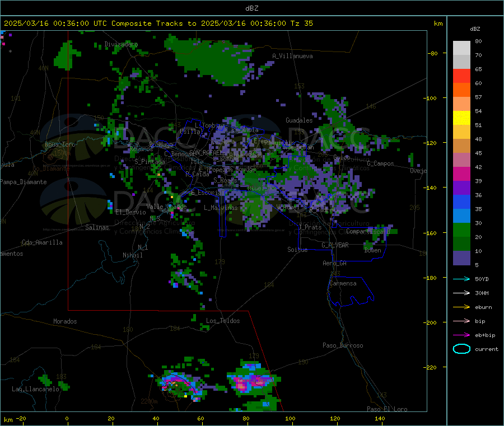The image size is (504, 426).
Task: Click the G_ALVEAR map label
Action: pyautogui.click(x=335, y=245)
